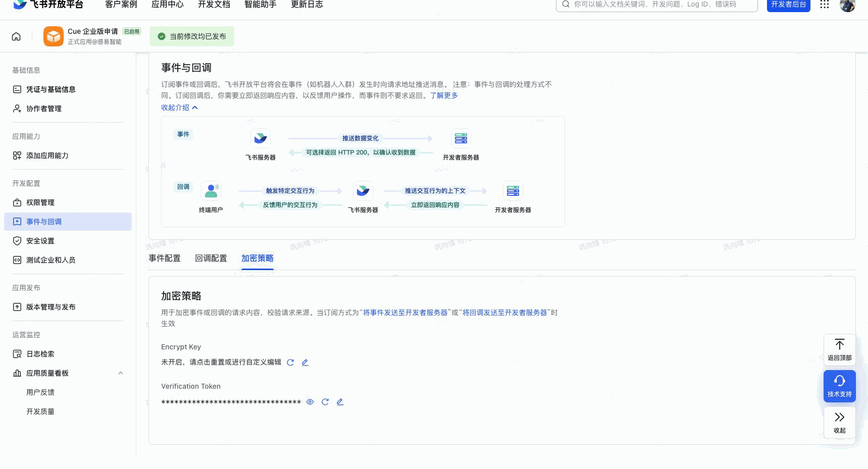Click the 'changes published' status badge
868x469 pixels.
coord(192,36)
